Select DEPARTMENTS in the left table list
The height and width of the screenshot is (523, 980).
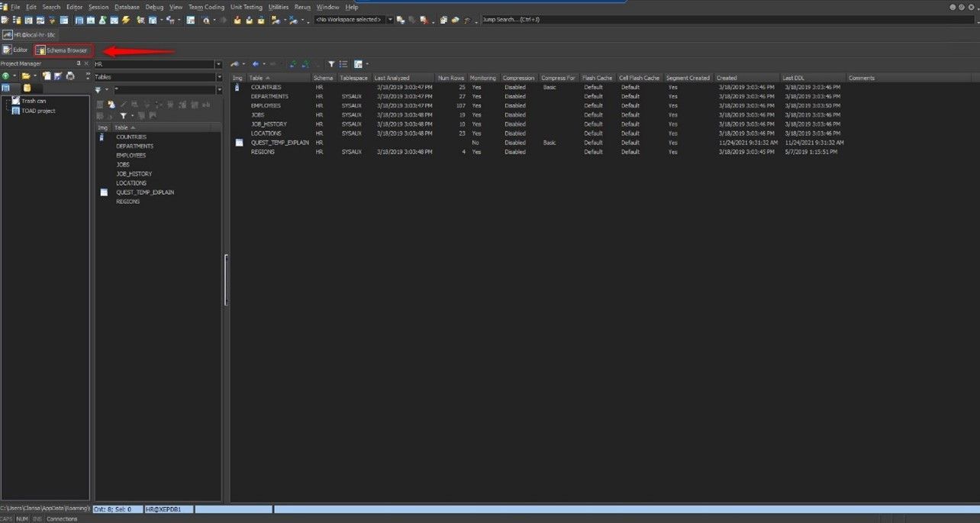click(134, 146)
